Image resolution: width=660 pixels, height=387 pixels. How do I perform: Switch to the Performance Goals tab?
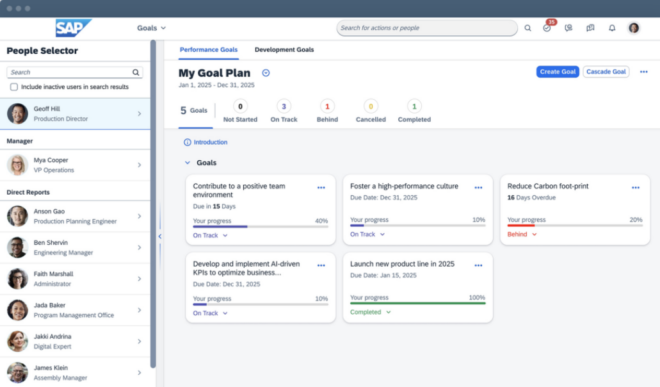(x=208, y=50)
